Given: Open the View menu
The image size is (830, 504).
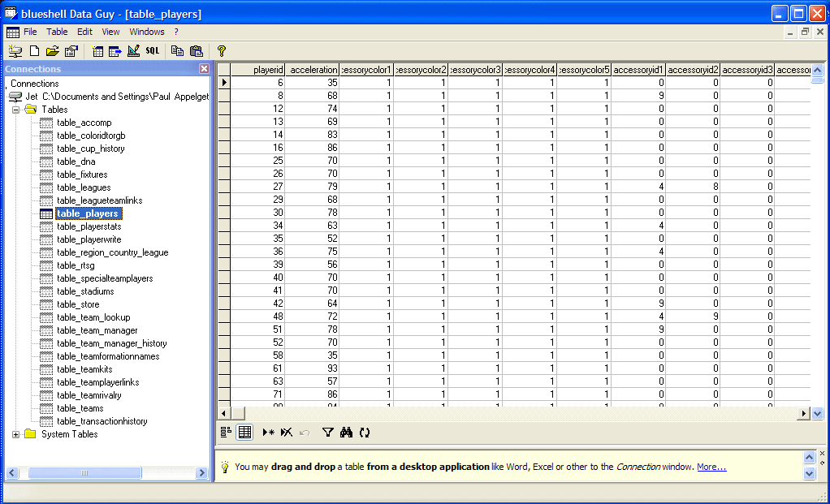Looking at the screenshot, I should tap(110, 32).
